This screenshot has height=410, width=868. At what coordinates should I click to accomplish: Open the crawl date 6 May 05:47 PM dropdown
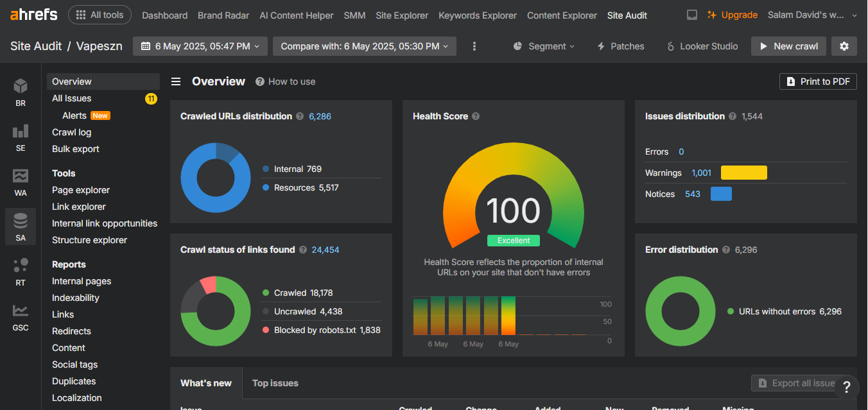(200, 46)
